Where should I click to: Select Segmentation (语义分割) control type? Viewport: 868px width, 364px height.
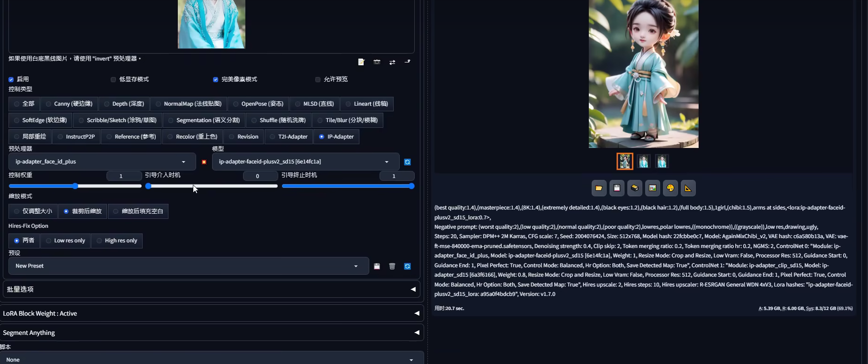pos(204,120)
